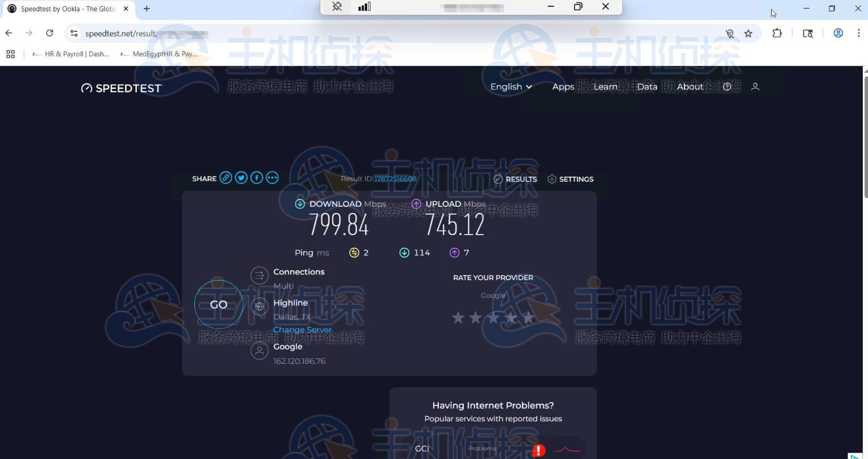Expand the English language dropdown
This screenshot has height=459, width=868.
[510, 87]
